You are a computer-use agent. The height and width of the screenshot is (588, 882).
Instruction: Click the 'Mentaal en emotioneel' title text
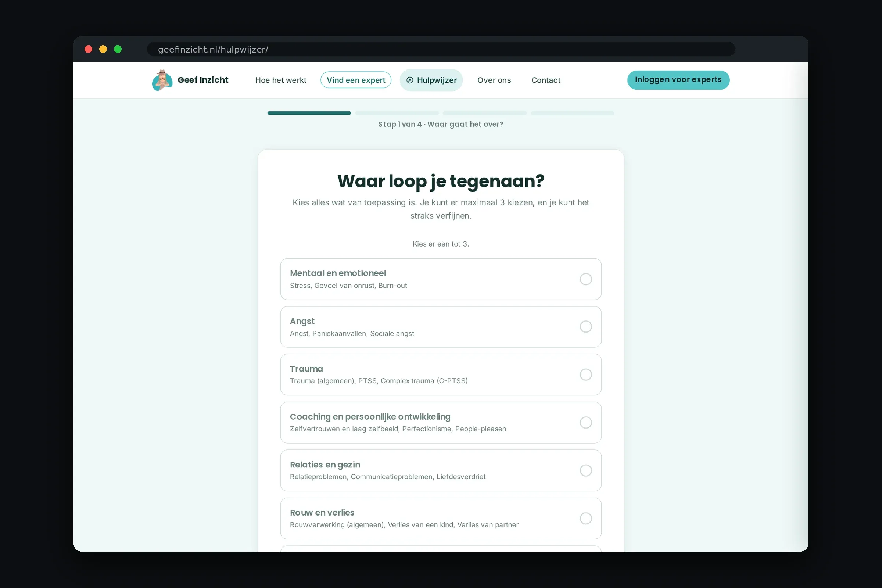338,273
